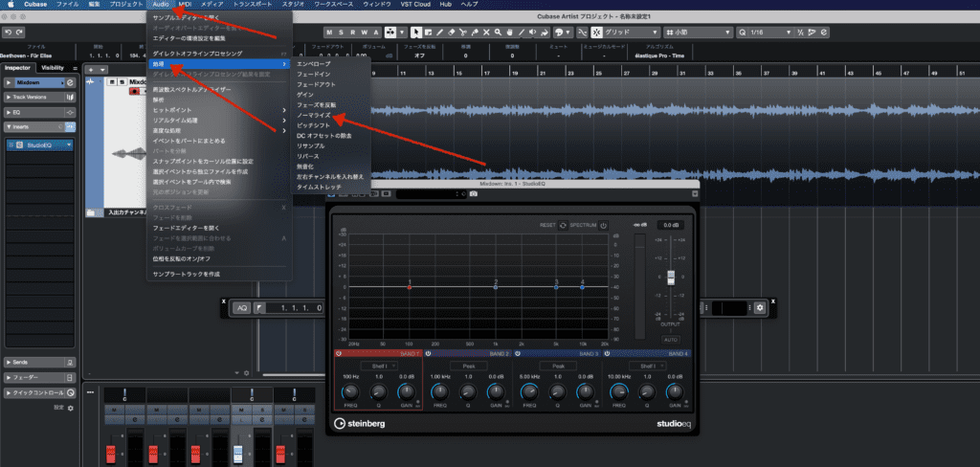
Task: Toggle the global Mute M toolbar button
Action: pos(327,32)
